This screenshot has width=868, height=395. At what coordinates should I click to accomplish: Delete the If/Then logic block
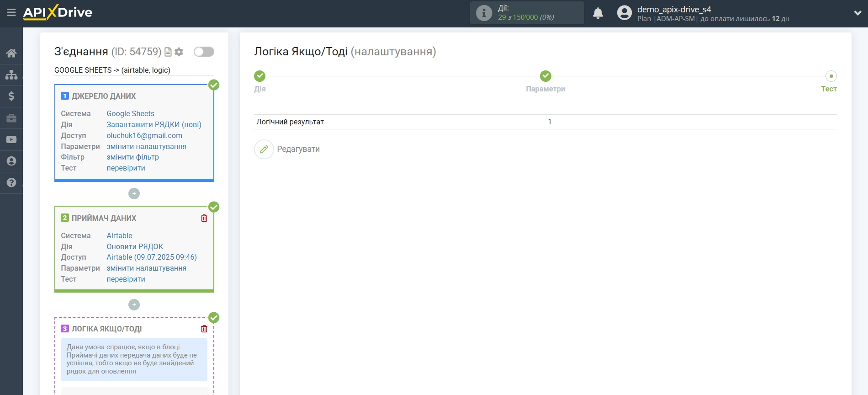point(204,329)
